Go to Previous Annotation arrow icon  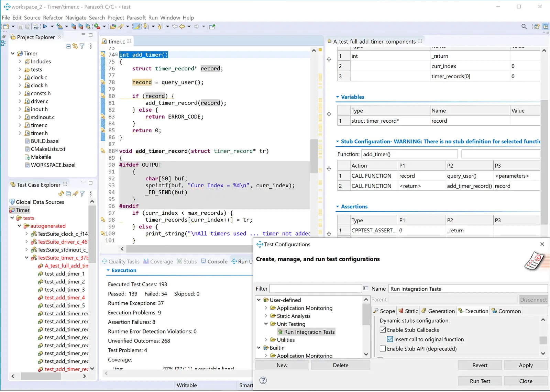(160, 26)
